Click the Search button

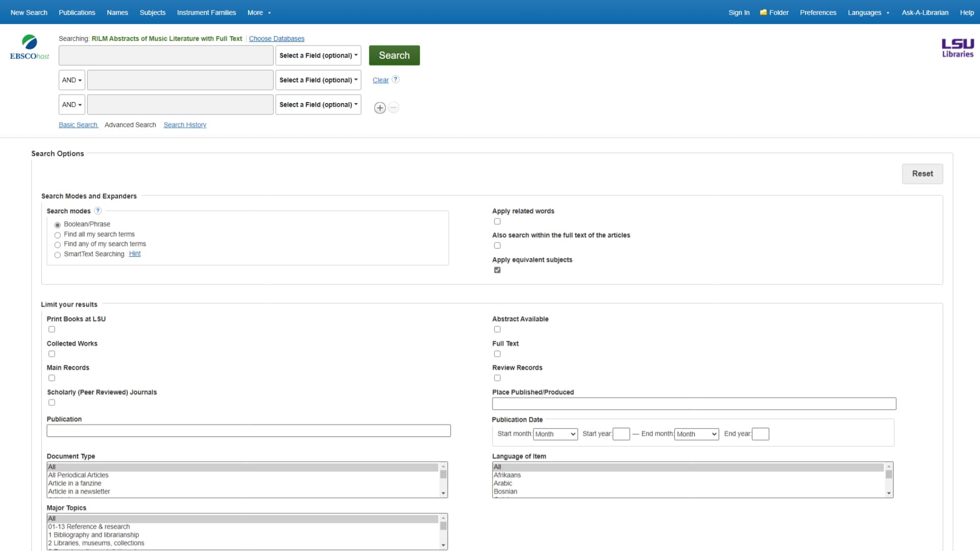pyautogui.click(x=395, y=55)
